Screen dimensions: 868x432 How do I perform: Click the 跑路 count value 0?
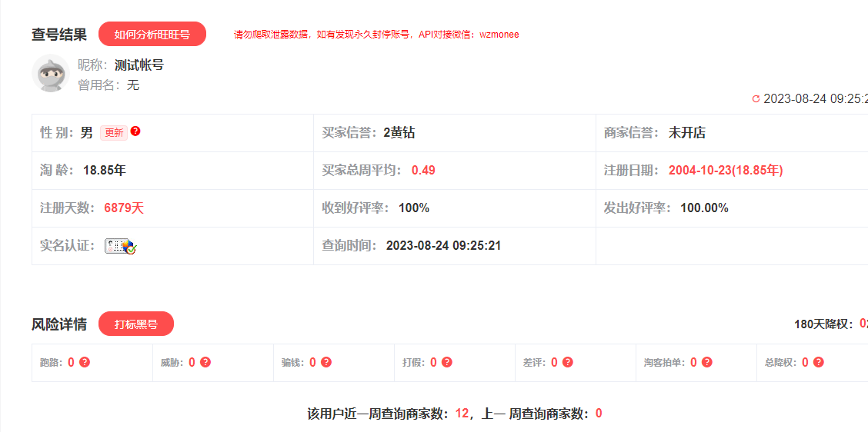(71, 362)
